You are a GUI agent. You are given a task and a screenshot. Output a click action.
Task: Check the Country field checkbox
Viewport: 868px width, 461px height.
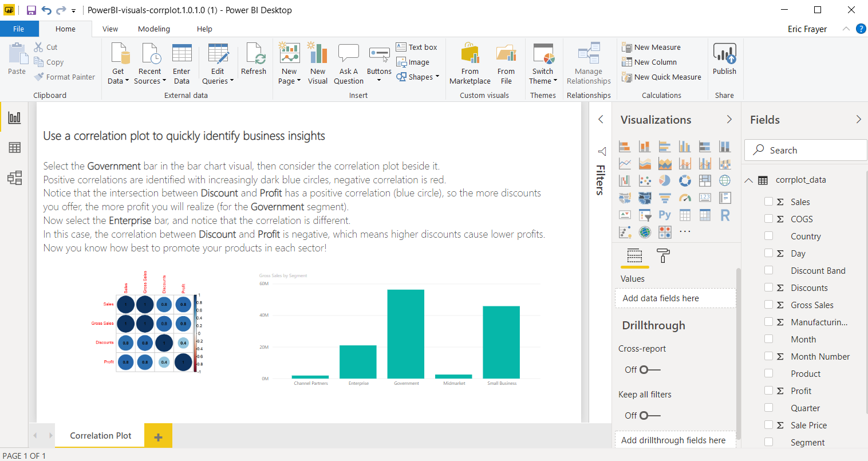click(x=769, y=236)
